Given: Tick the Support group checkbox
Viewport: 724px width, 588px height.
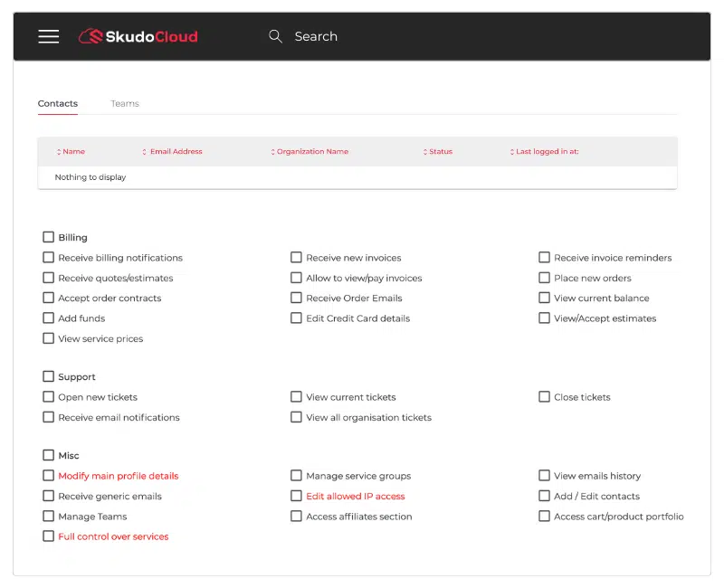Looking at the screenshot, I should pyautogui.click(x=49, y=376).
